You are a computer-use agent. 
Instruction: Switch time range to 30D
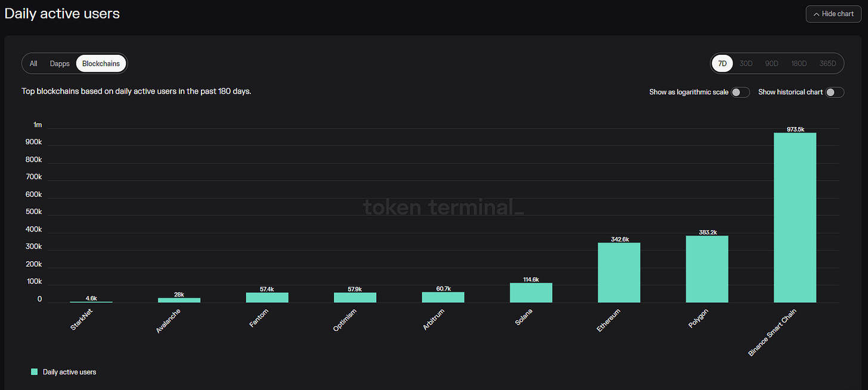[746, 63]
